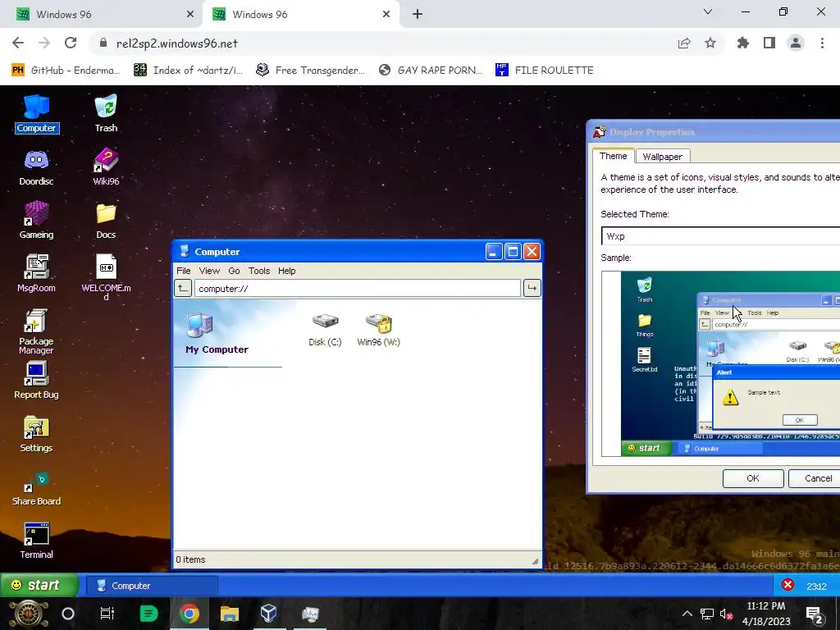Open the File menu in Computer window
This screenshot has height=630, width=840.
(x=184, y=271)
